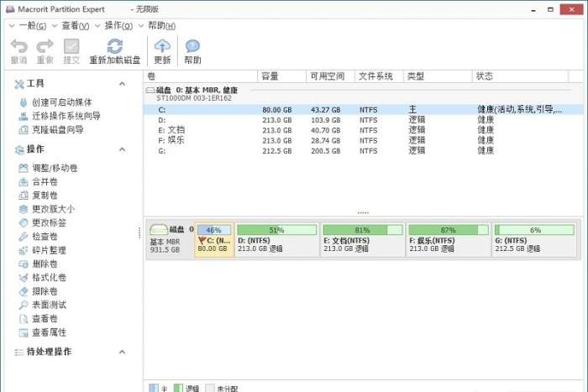Select the C: partition block in disk map
Viewport: 588px width, 392px height.
pos(213,239)
